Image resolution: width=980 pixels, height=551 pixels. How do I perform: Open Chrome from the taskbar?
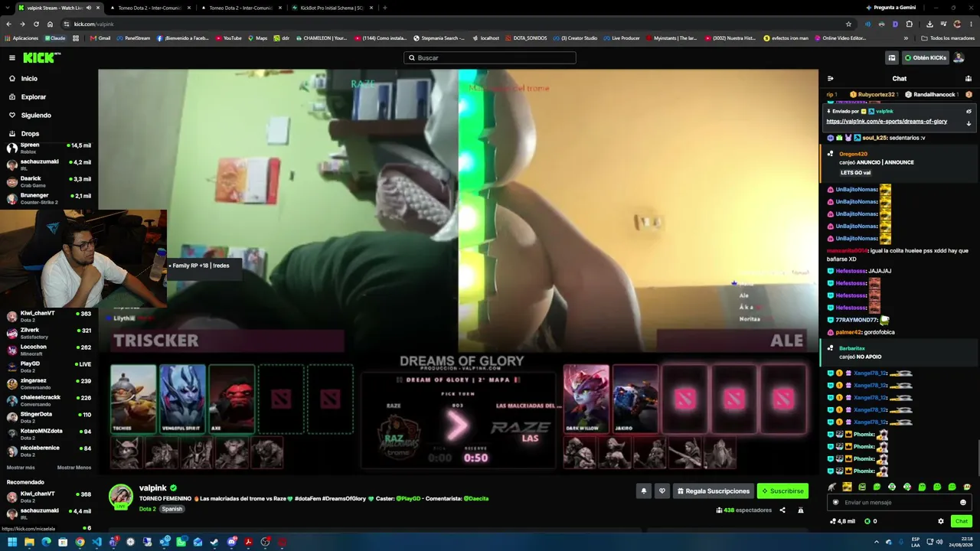click(80, 543)
